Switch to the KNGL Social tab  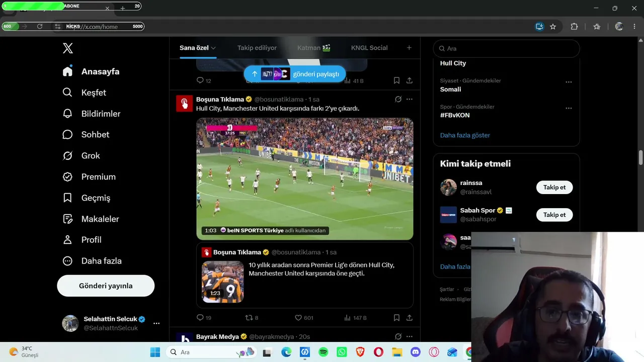point(369,48)
